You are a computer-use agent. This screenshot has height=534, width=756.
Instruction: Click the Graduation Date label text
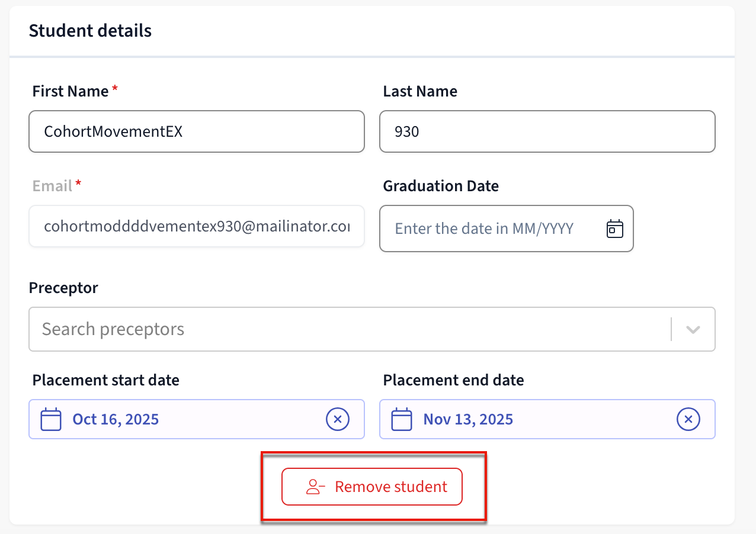[x=441, y=186]
